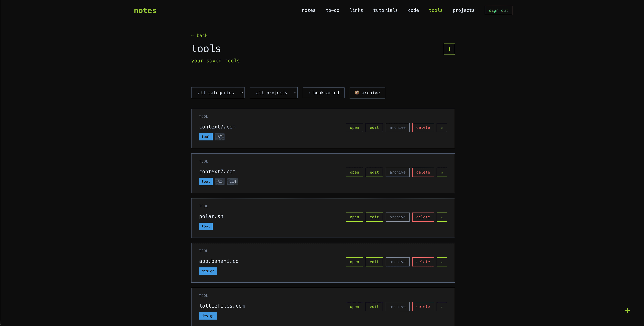Open the context7.com tool tagged LLM
The width and height of the screenshot is (644, 326).
pos(354,172)
